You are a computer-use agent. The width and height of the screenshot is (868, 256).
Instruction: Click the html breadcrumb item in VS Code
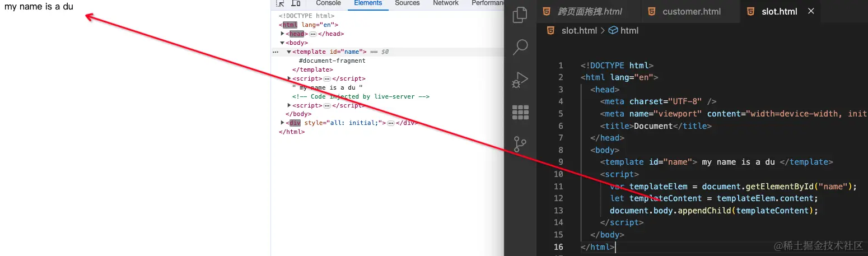click(629, 30)
